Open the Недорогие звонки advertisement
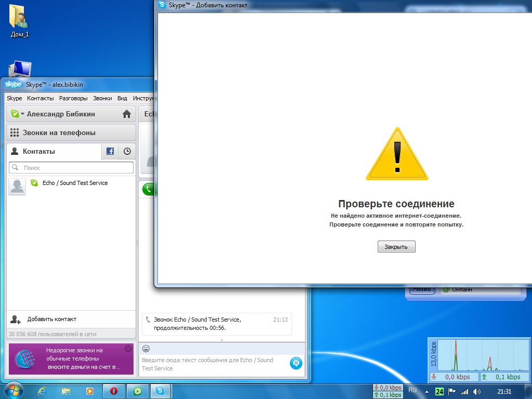Screen dimensions: 532x399 point(71,359)
